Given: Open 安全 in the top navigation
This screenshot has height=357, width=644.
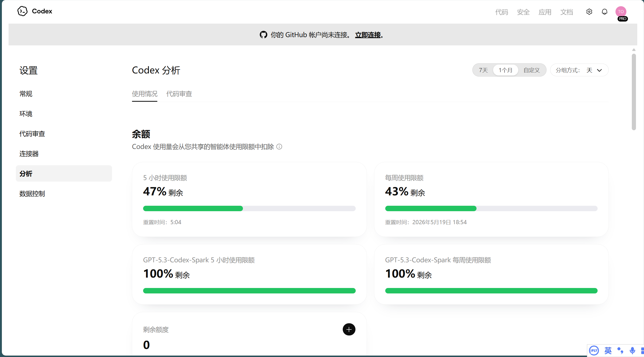Looking at the screenshot, I should click(523, 12).
